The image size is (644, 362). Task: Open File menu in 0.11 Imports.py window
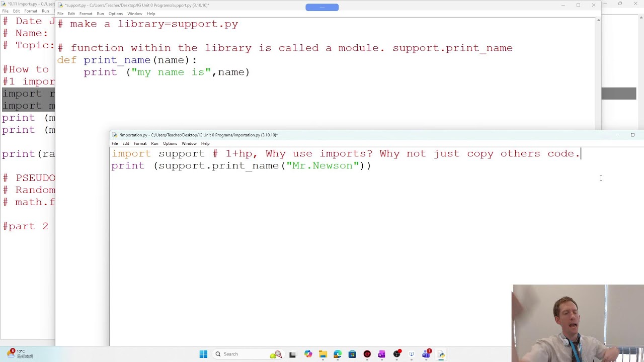pos(5,11)
